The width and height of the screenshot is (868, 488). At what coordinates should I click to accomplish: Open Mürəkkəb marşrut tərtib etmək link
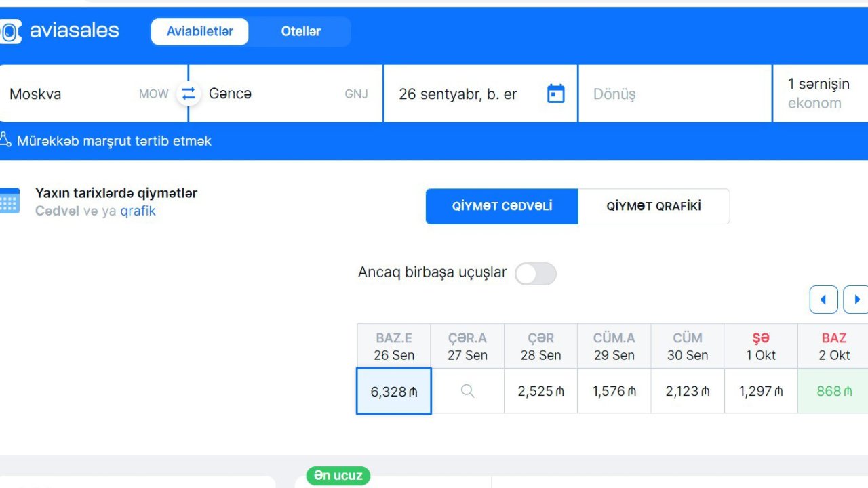114,141
